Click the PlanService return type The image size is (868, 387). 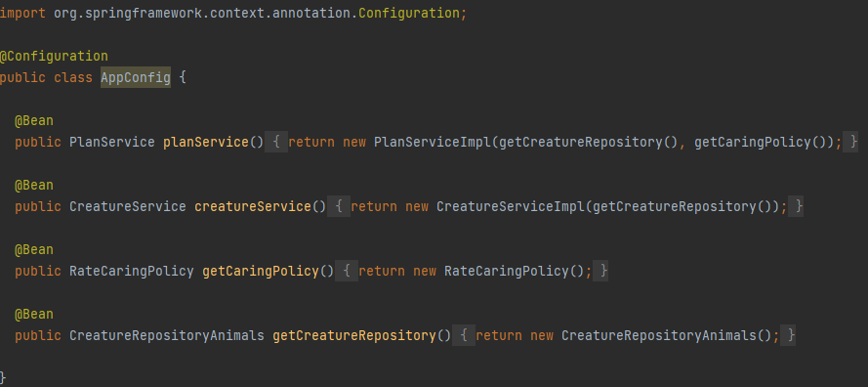112,142
